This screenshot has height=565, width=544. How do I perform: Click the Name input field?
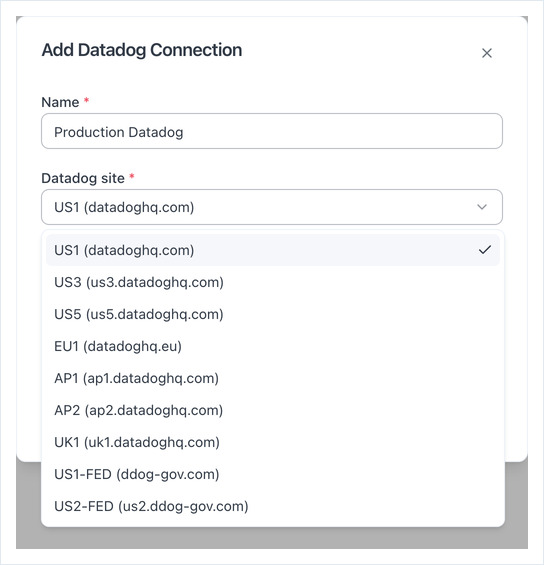[x=272, y=131]
